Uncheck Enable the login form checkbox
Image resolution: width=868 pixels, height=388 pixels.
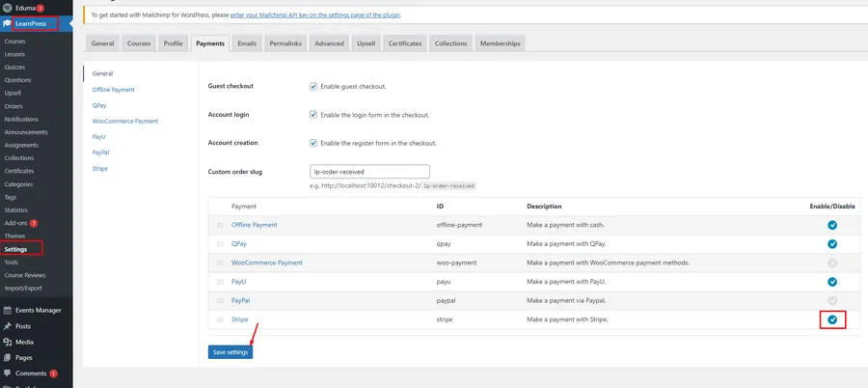coord(313,115)
